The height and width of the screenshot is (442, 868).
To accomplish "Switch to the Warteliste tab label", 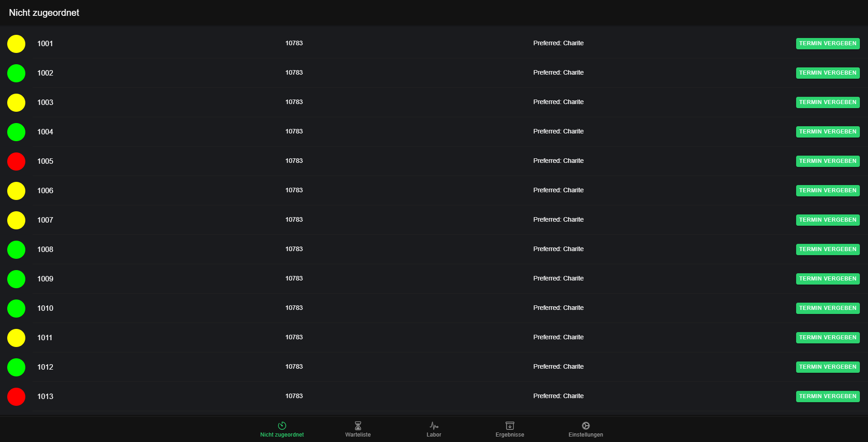I will click(358, 435).
